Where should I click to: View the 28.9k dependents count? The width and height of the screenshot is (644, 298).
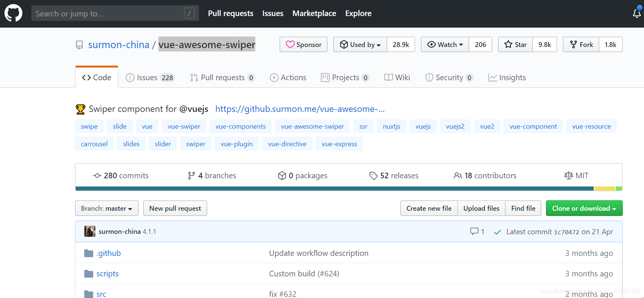point(401,44)
